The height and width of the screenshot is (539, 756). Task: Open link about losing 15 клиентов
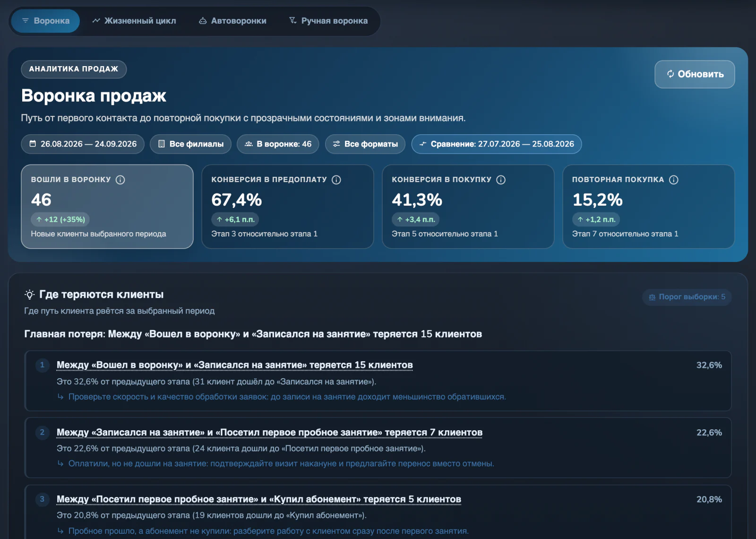[x=235, y=365]
